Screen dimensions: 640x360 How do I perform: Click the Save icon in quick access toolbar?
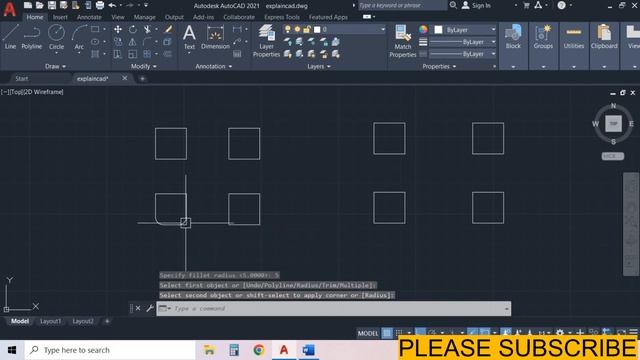coord(52,5)
